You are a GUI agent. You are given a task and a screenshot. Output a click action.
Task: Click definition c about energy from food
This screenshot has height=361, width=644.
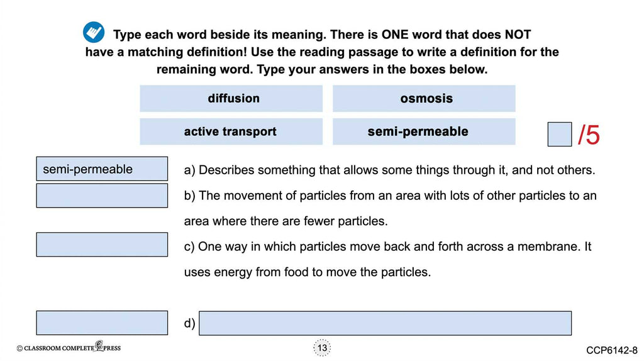387,259
